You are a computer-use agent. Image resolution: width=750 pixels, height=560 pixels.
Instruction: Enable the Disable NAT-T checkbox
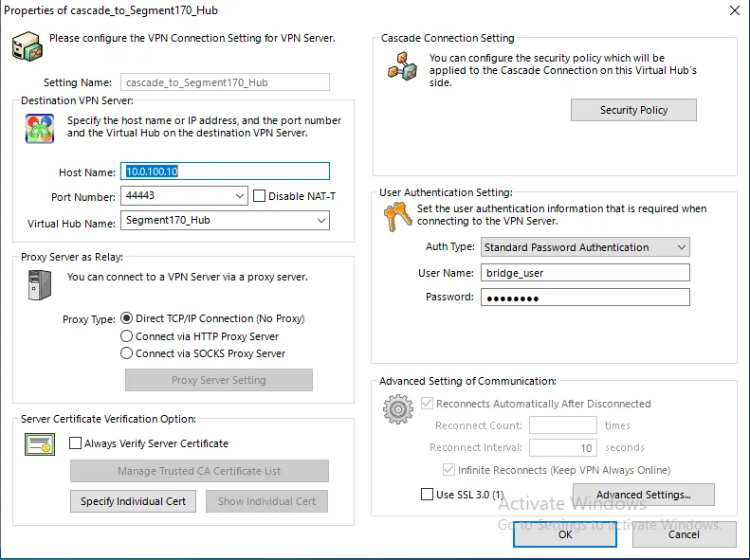coord(260,196)
